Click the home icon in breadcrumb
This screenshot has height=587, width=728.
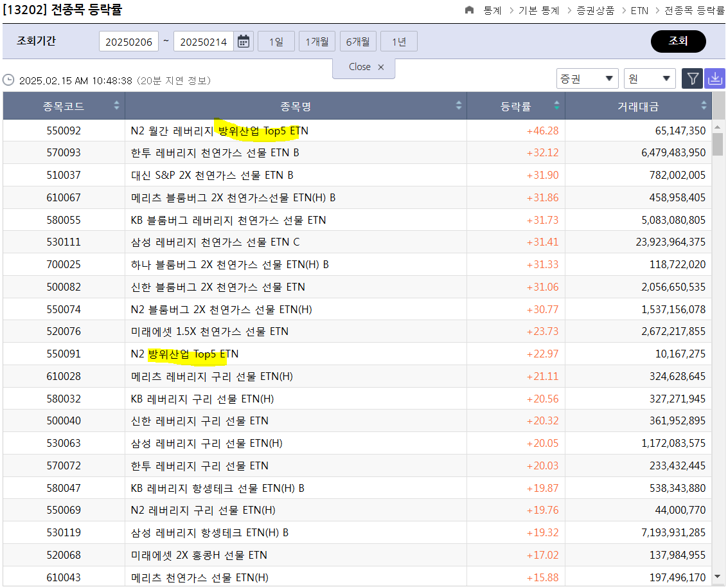pos(469,10)
